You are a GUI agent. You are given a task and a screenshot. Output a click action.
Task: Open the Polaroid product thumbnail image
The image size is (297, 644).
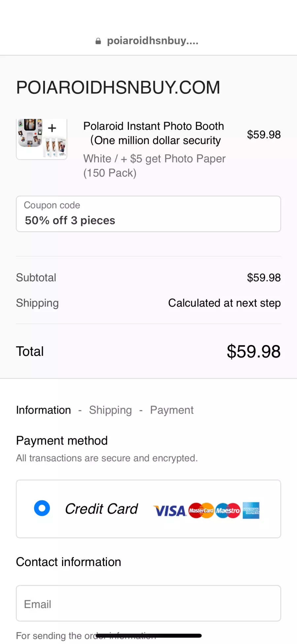[x=42, y=139]
